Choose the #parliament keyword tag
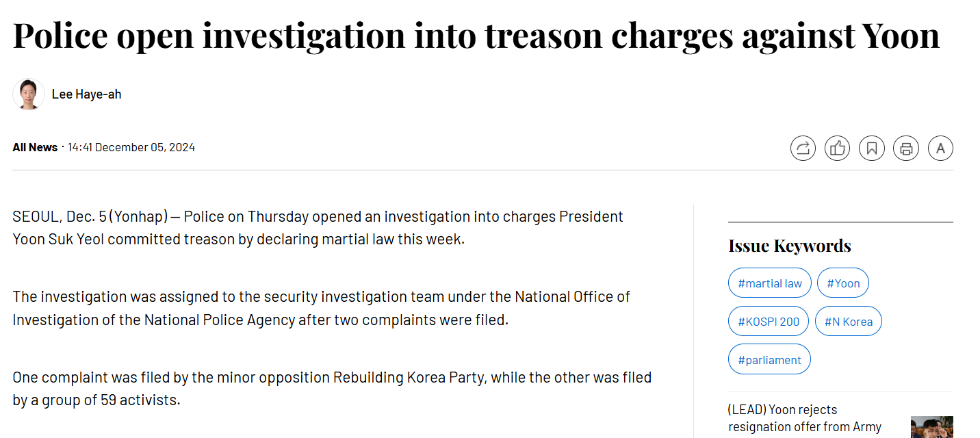 pos(769,360)
